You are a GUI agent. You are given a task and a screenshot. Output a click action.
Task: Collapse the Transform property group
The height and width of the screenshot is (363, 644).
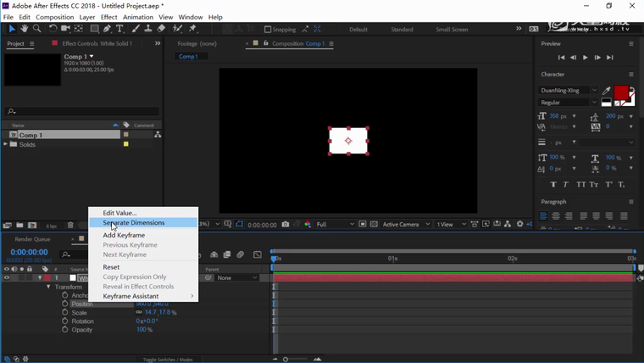[48, 288]
